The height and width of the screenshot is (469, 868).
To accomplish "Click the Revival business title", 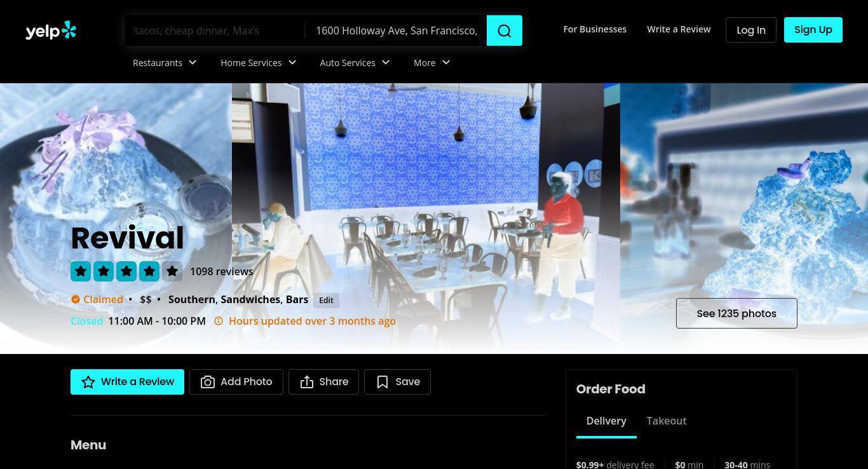I will (x=127, y=238).
